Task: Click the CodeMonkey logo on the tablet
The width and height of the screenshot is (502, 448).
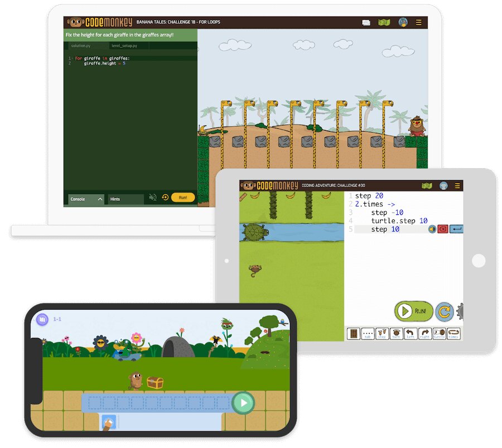Action: pyautogui.click(x=269, y=185)
